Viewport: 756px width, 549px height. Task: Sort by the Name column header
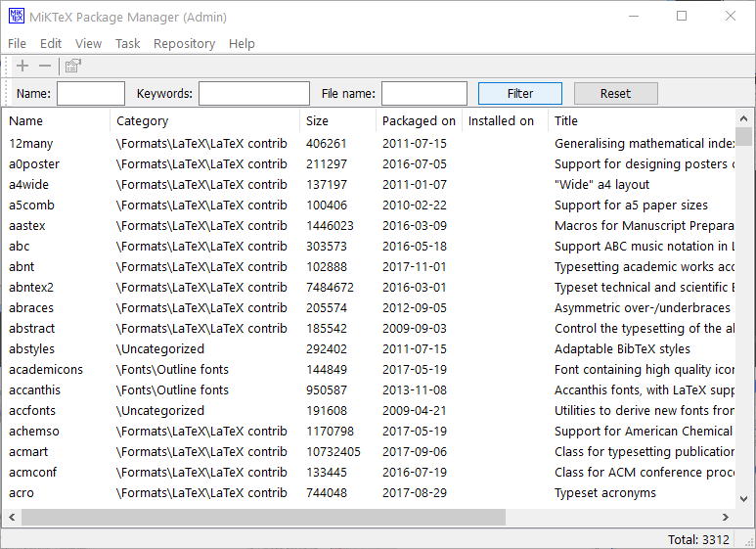(57, 120)
